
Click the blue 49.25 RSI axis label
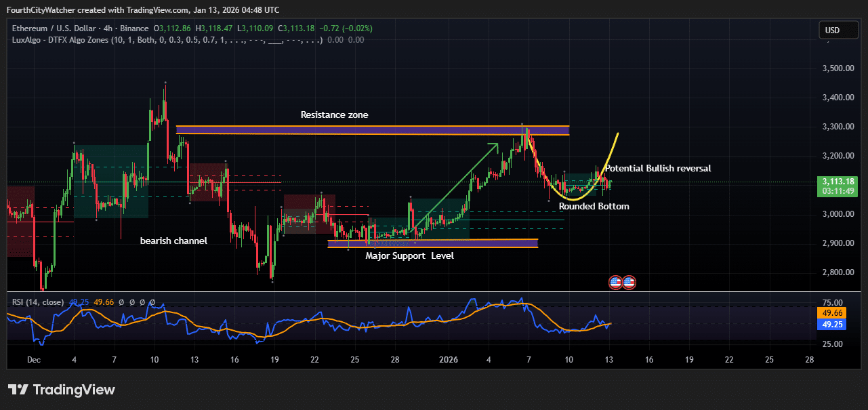(x=831, y=325)
